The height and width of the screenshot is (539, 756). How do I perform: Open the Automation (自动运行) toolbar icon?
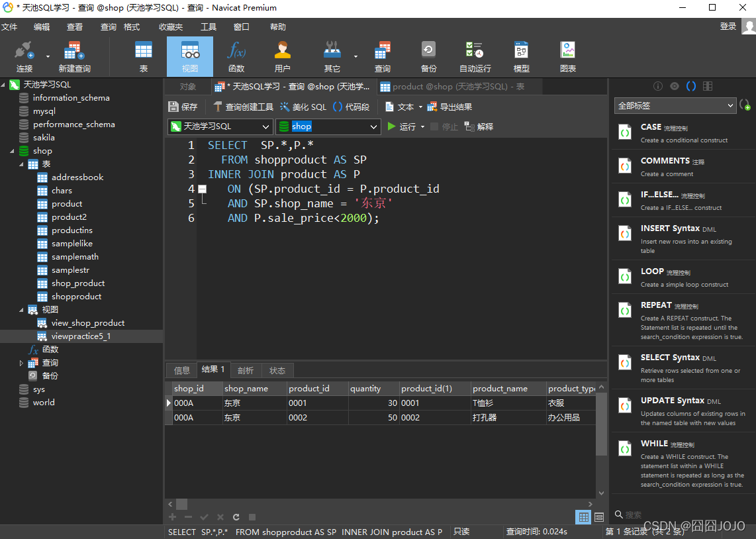(475, 57)
